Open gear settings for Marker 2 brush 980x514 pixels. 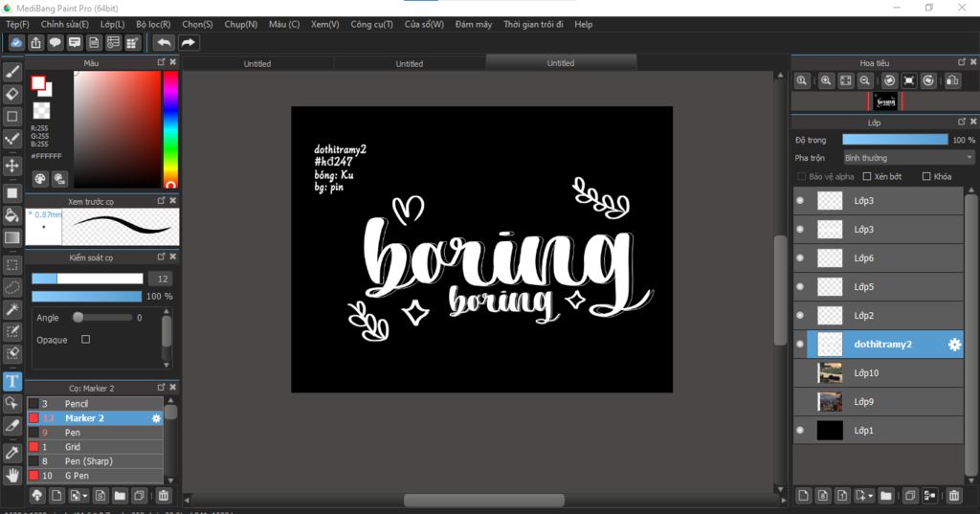[x=156, y=418]
